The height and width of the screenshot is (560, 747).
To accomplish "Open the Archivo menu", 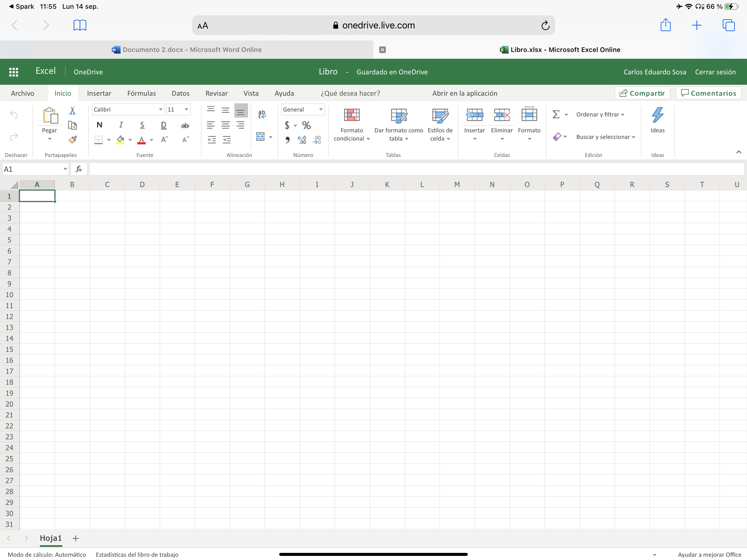I will pyautogui.click(x=22, y=93).
